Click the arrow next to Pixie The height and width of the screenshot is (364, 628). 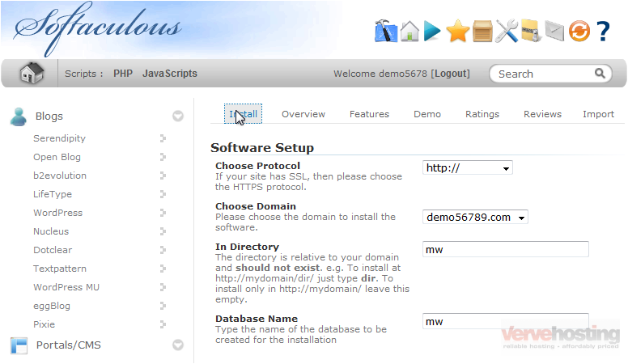163,324
